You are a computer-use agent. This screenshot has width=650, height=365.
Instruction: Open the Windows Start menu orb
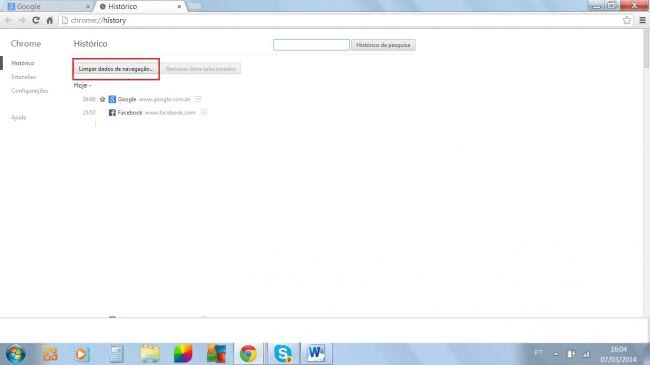point(15,354)
